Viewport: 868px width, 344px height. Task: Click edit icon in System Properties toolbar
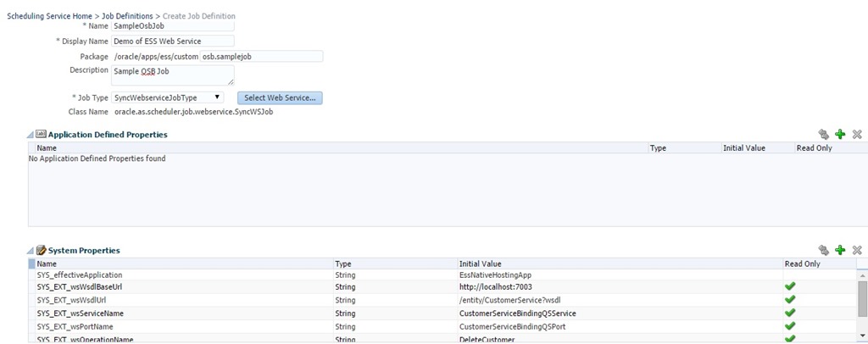point(823,250)
